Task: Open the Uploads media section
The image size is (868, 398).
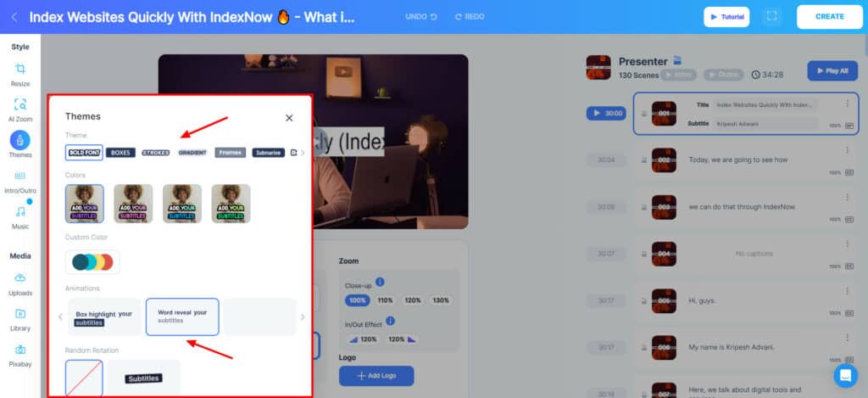Action: (20, 283)
